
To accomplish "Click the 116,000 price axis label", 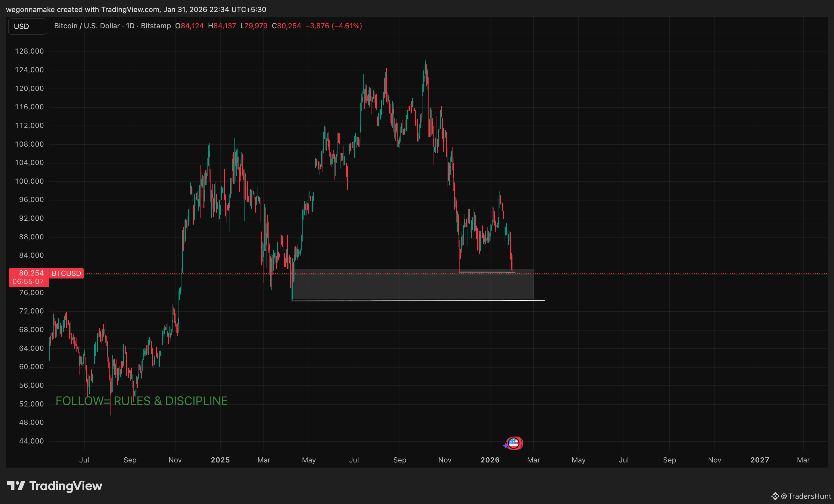I will point(30,107).
